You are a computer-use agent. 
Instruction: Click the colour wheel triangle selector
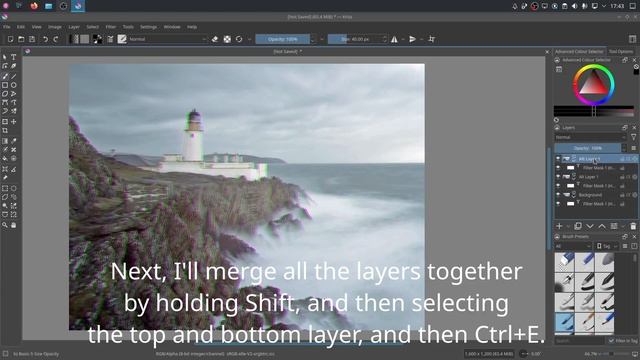(594, 84)
